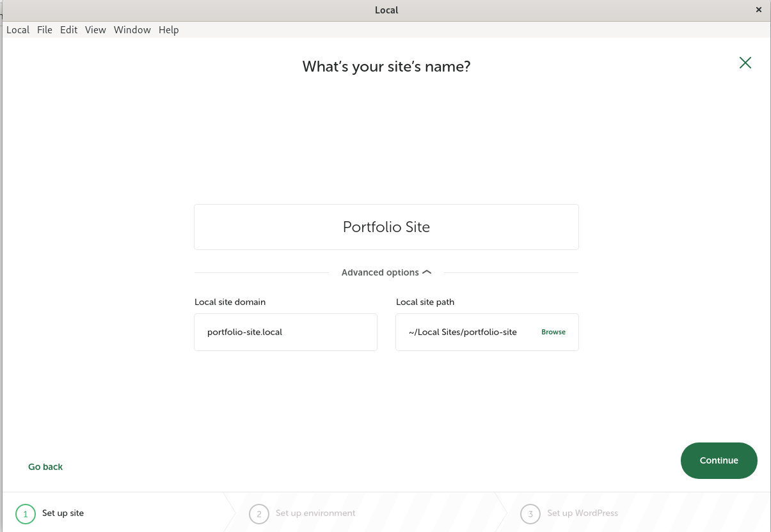Open the Help menu

tap(168, 30)
